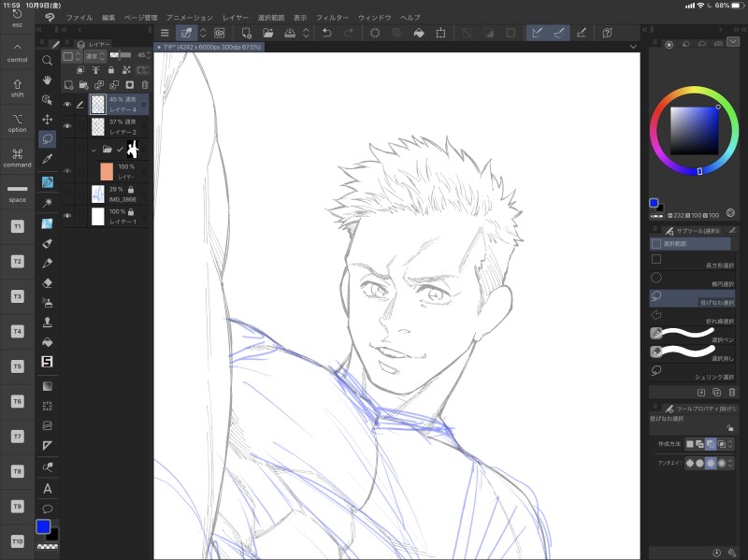Toggle visibility of レイヤー 2
Screen dimensions: 748x560
click(66, 126)
